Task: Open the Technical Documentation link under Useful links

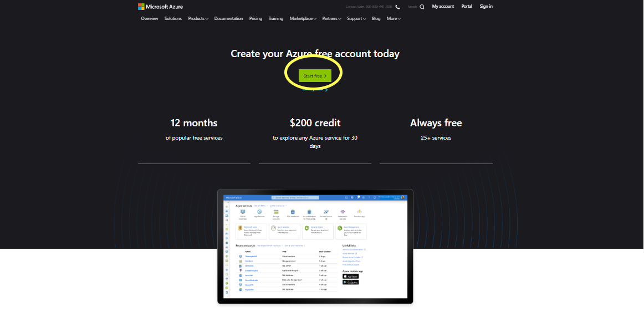Action: point(352,250)
